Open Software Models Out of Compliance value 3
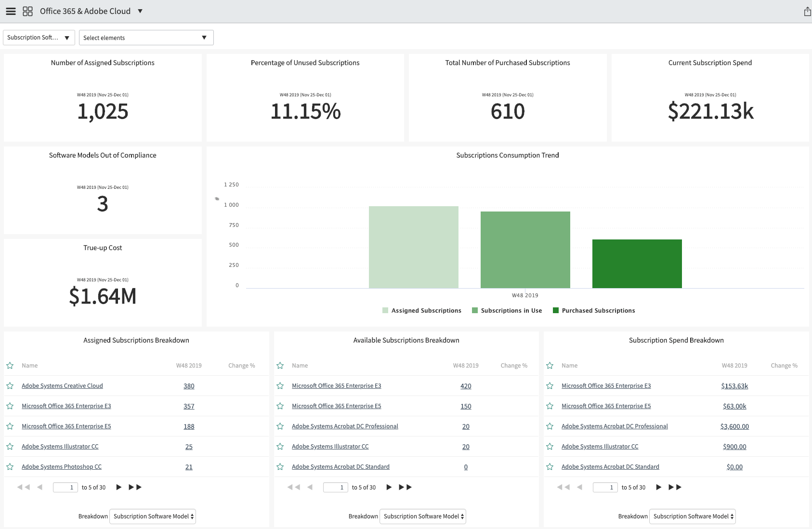812x529 pixels. [103, 204]
